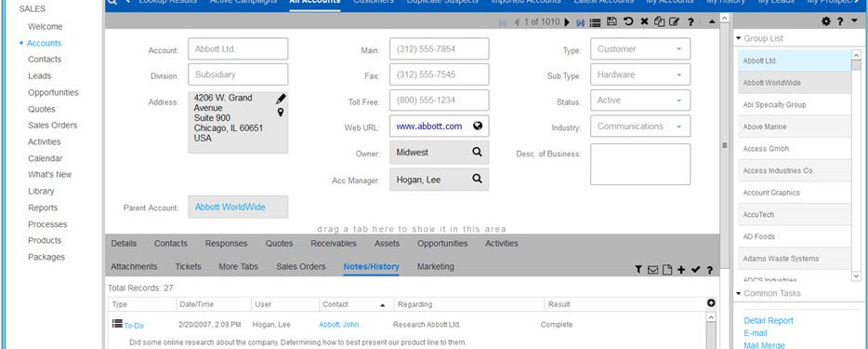Open the Marketing tab
The height and width of the screenshot is (349, 868).
pos(435,266)
